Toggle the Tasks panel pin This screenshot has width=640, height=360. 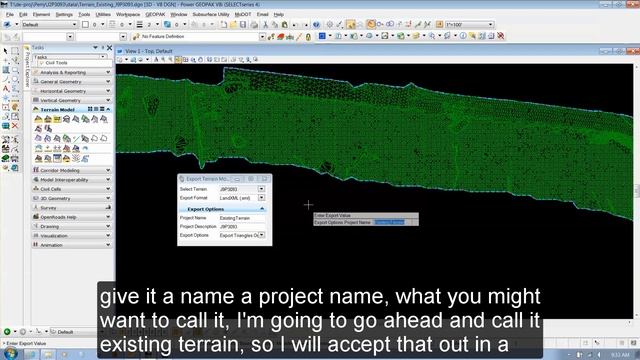pos(103,48)
